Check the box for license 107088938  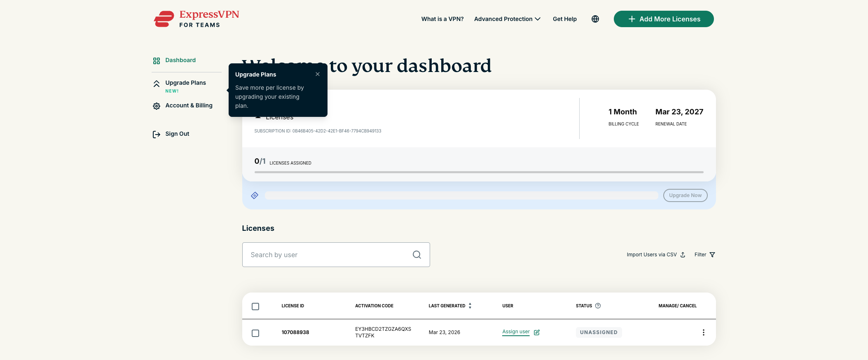255,333
